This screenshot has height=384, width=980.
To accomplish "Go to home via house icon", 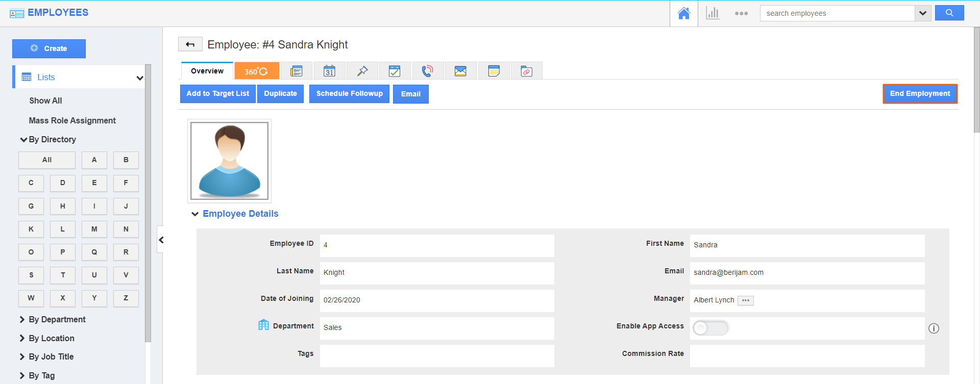I will 683,13.
